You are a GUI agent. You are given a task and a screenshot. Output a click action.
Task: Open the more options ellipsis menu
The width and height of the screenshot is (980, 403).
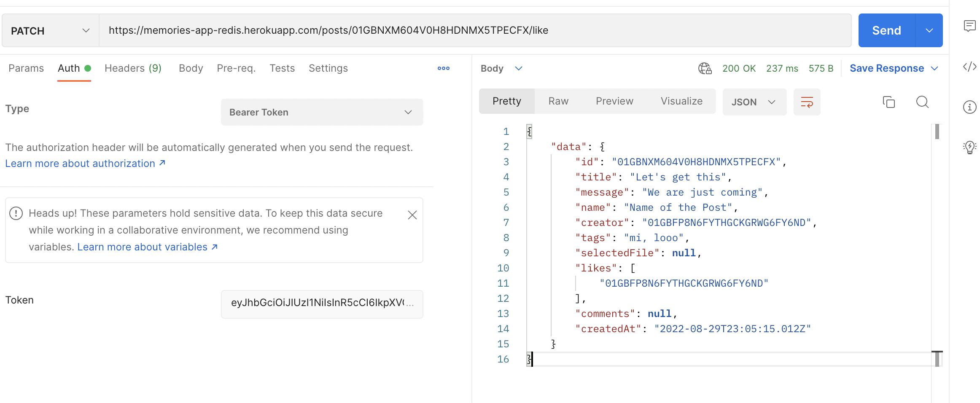pos(443,68)
